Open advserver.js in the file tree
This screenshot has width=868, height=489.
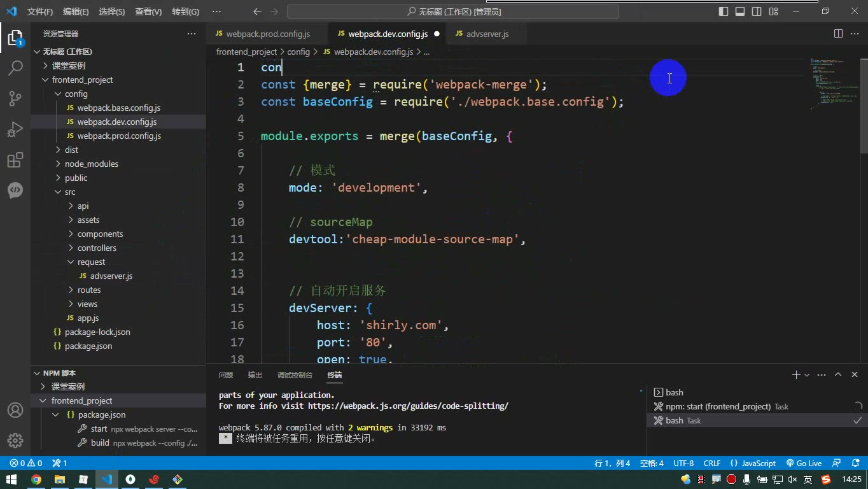click(x=111, y=276)
